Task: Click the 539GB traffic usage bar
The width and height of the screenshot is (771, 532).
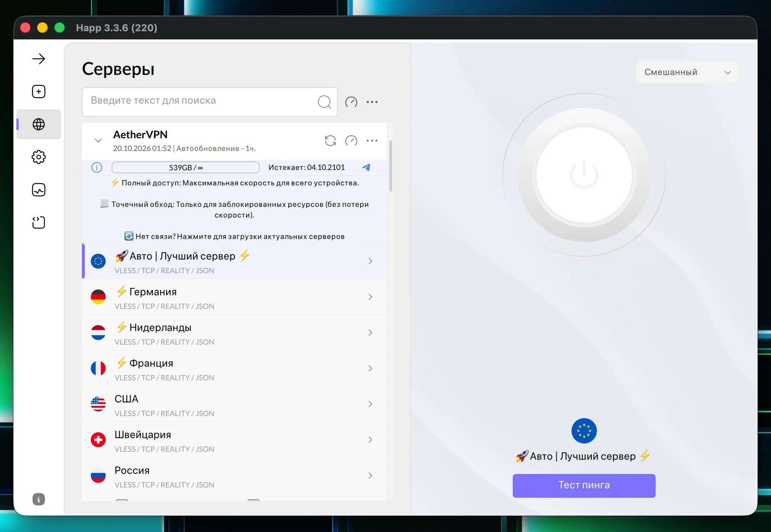Action: coord(186,167)
